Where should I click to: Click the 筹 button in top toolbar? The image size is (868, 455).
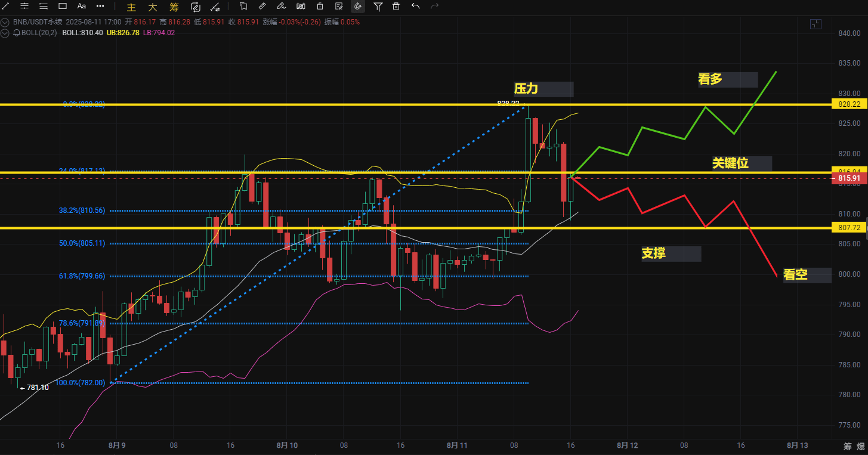(x=174, y=7)
